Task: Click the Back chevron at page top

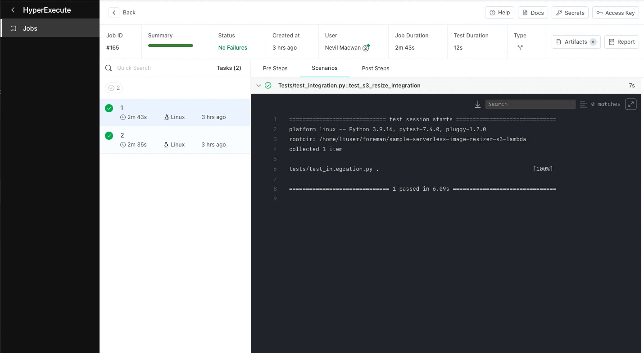Action: pyautogui.click(x=114, y=12)
